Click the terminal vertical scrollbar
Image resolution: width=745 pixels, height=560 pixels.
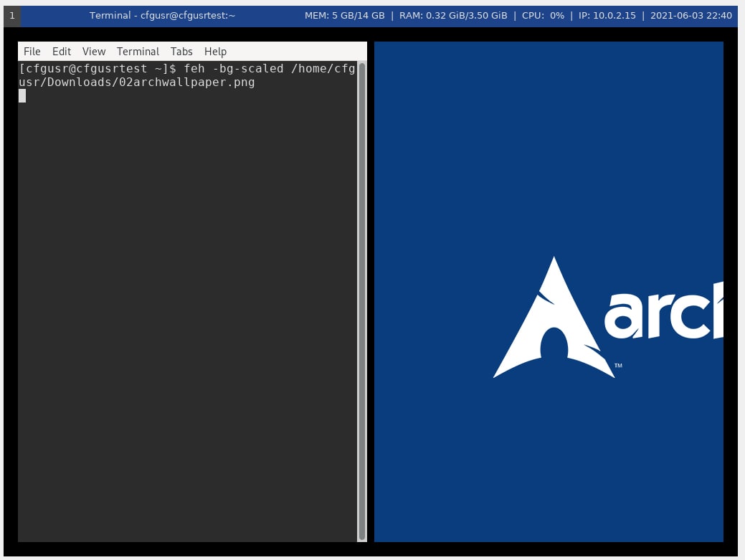coord(362,301)
